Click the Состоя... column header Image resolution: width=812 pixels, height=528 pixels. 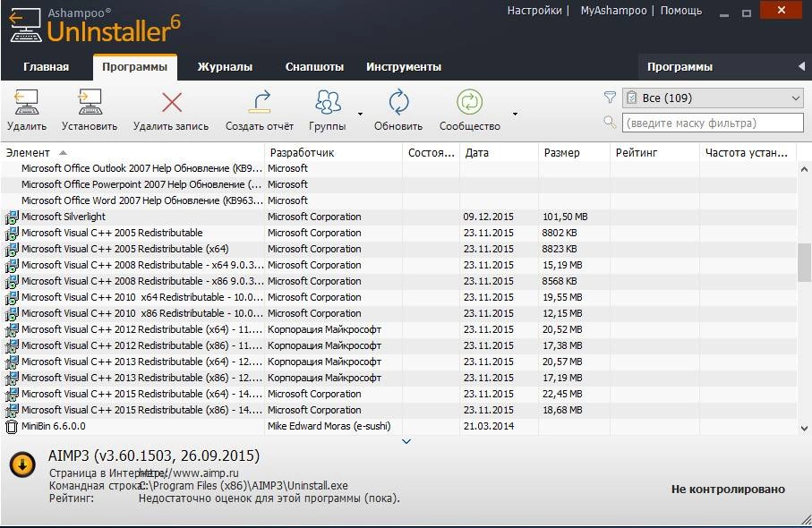pyautogui.click(x=431, y=153)
